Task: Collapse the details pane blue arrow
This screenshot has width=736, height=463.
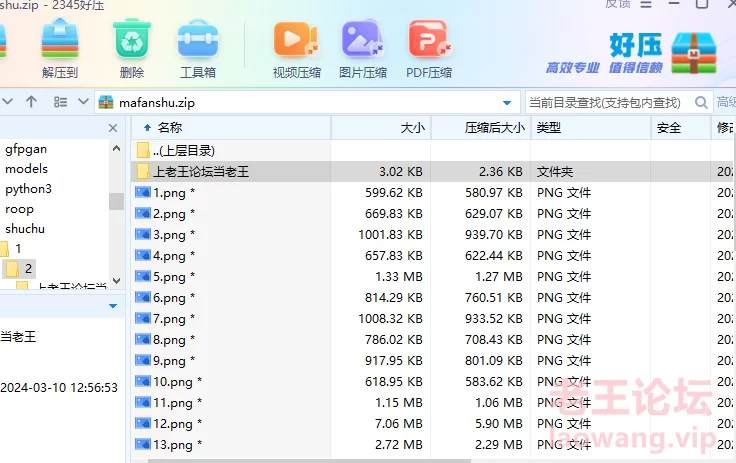Action: (113, 306)
